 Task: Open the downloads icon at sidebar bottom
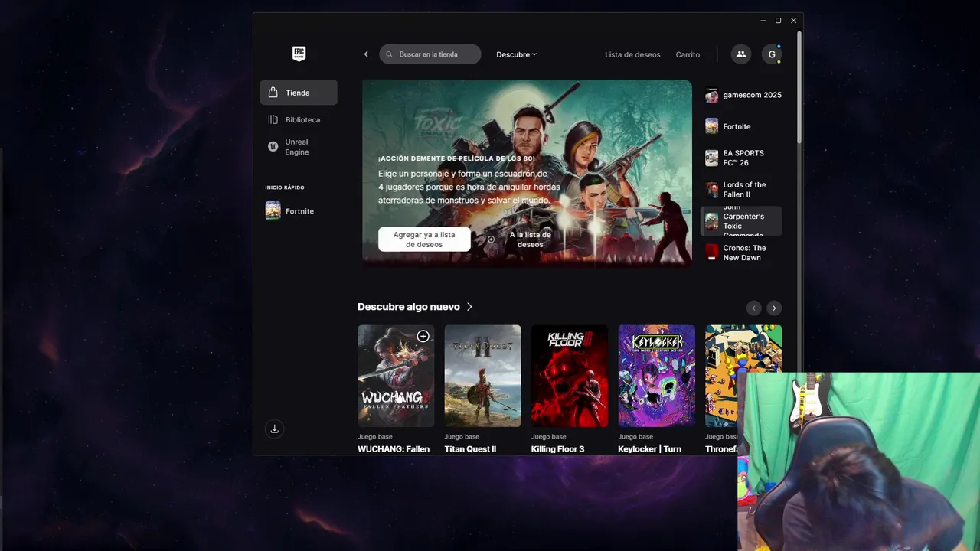pos(275,429)
